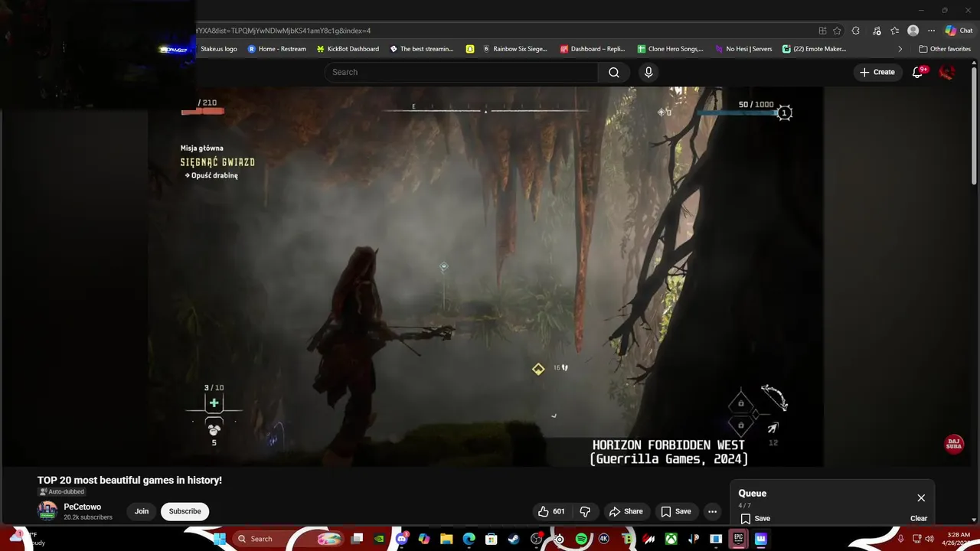Click red DAJ SUBA badge on video

click(954, 445)
